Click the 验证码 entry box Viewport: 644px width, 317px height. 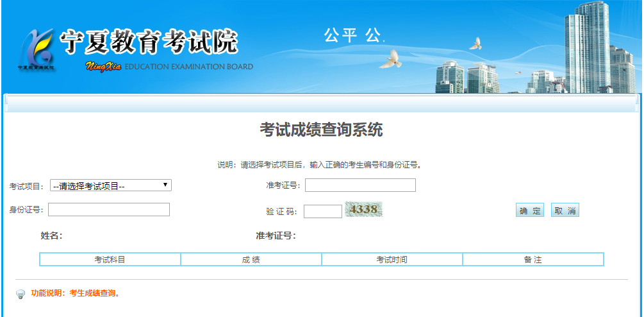point(323,211)
